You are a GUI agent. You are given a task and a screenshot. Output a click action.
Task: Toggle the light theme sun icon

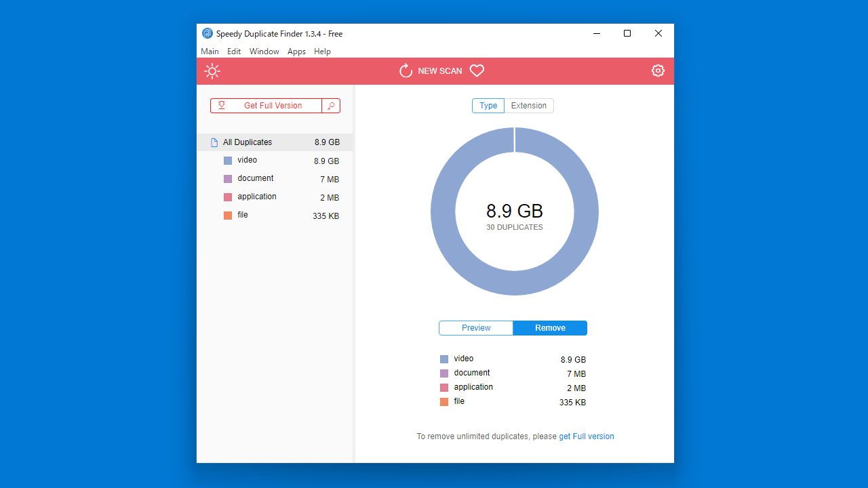212,71
